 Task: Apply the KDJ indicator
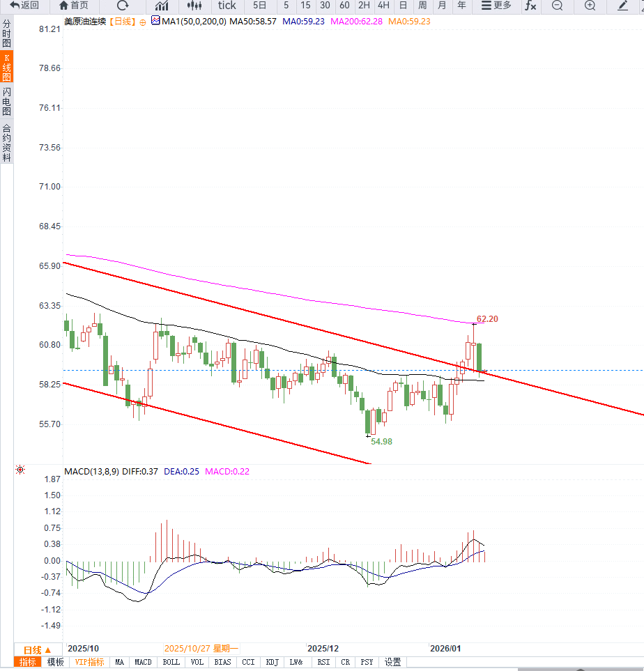coord(273,662)
